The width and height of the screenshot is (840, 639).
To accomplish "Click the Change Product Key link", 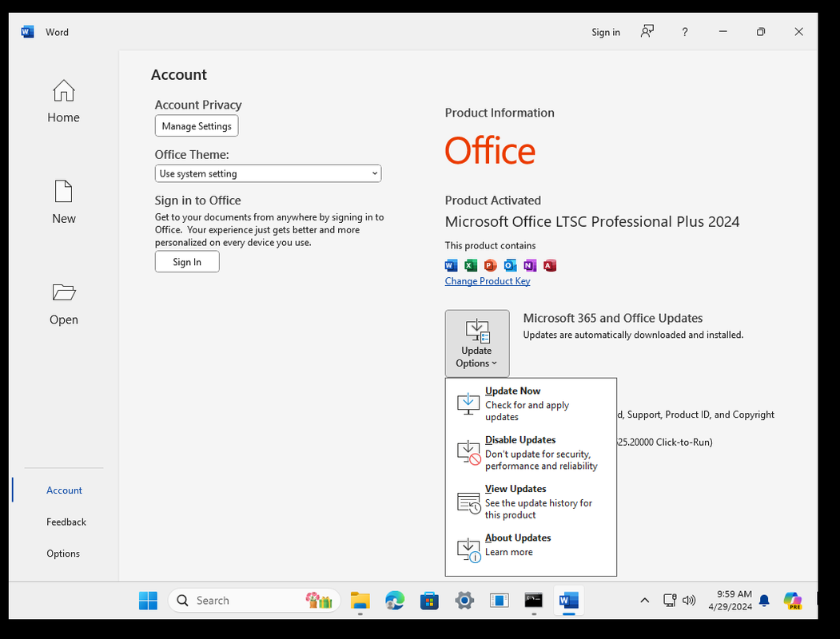I will pos(488,281).
